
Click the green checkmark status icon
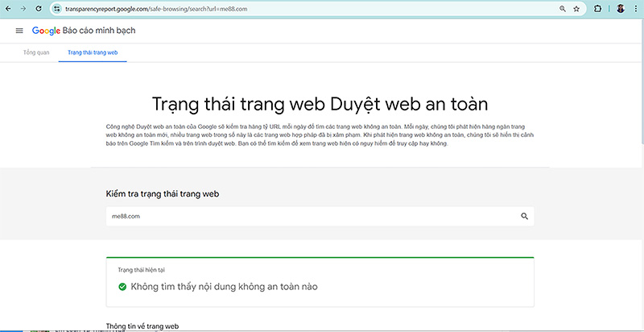tap(122, 287)
